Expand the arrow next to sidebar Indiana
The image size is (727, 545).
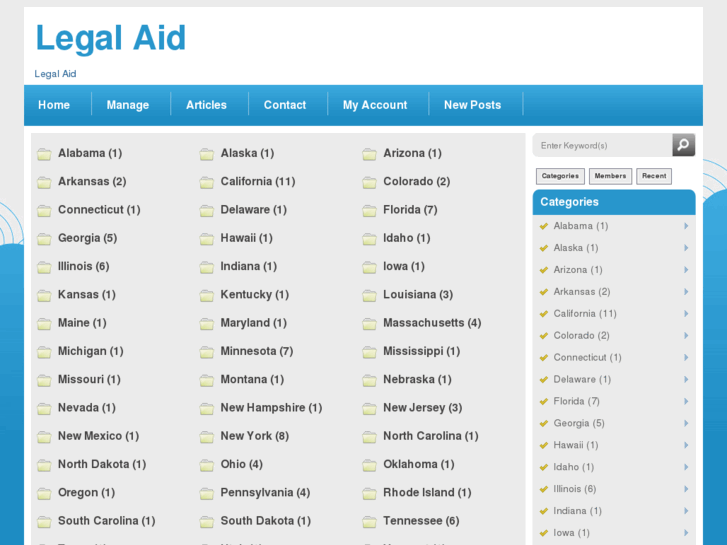[x=686, y=511]
